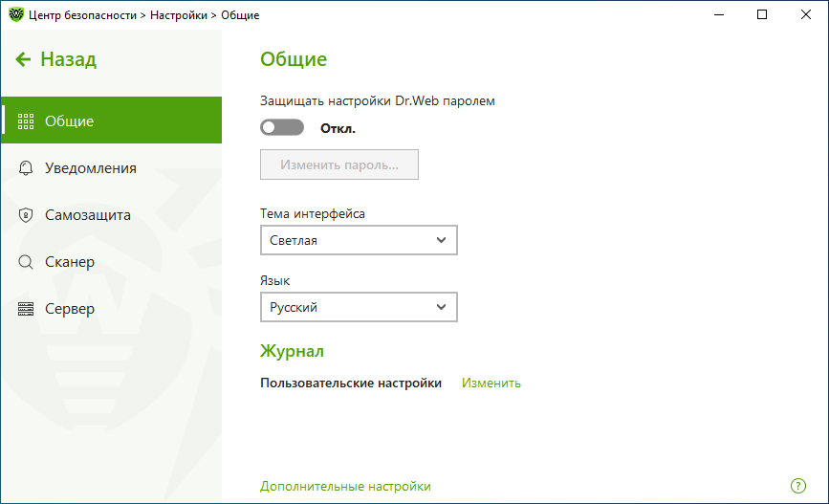The width and height of the screenshot is (829, 504).
Task: Minimize the Dr.Web settings window
Action: click(718, 14)
